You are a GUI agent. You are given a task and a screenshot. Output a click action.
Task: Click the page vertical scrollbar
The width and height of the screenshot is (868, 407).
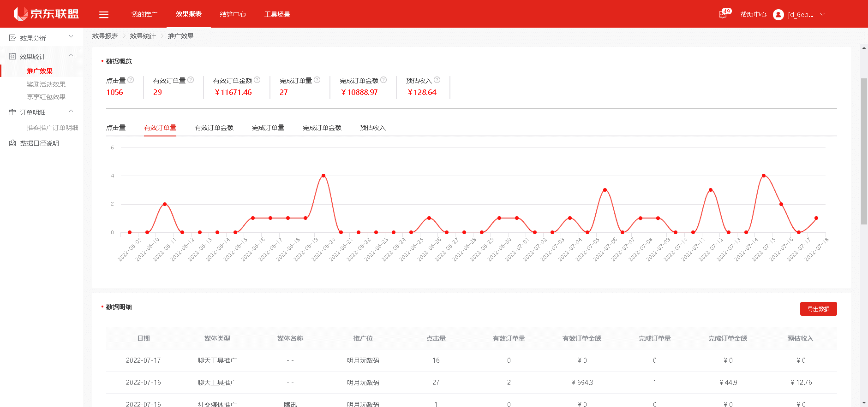coord(864,152)
